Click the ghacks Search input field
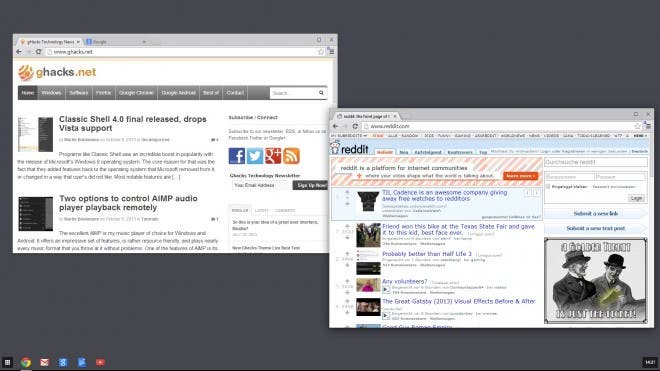Viewport: 660px width, 371px height. (294, 93)
